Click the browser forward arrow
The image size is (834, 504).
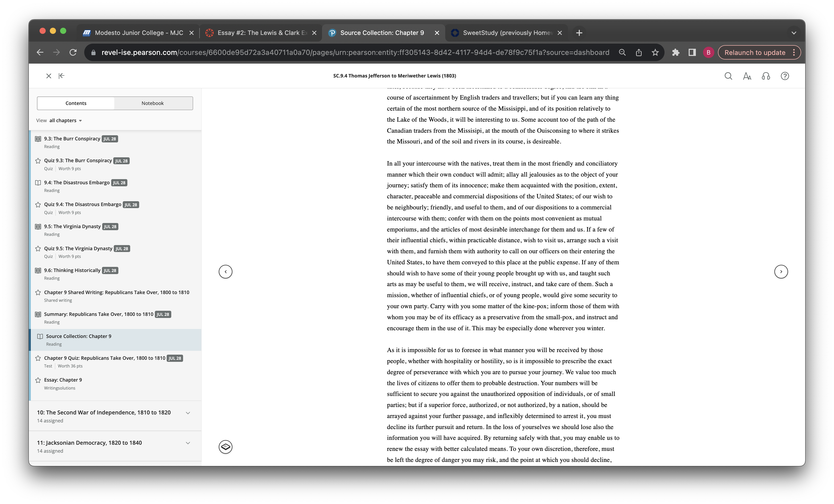click(x=56, y=52)
